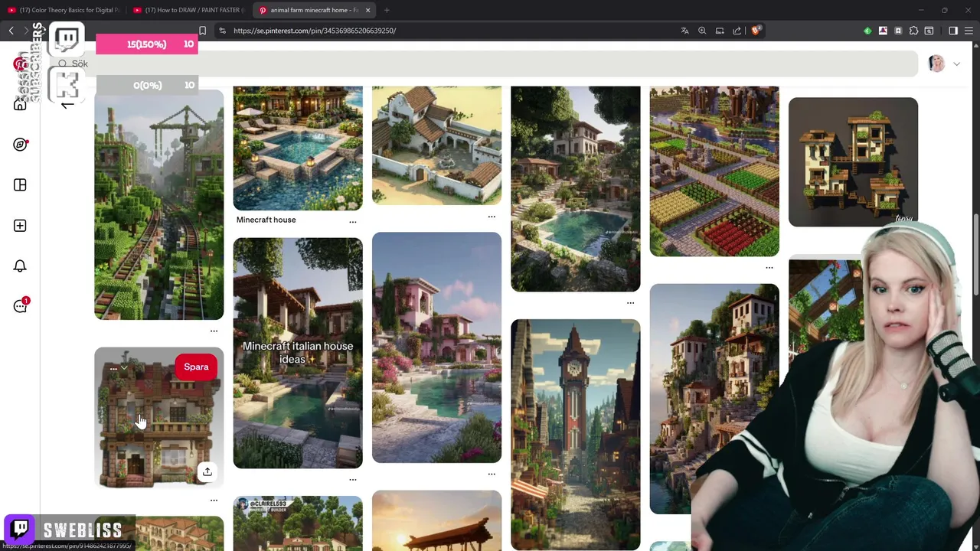Click the create plus icon in sidebar
Image resolution: width=980 pixels, height=551 pixels.
tap(20, 225)
